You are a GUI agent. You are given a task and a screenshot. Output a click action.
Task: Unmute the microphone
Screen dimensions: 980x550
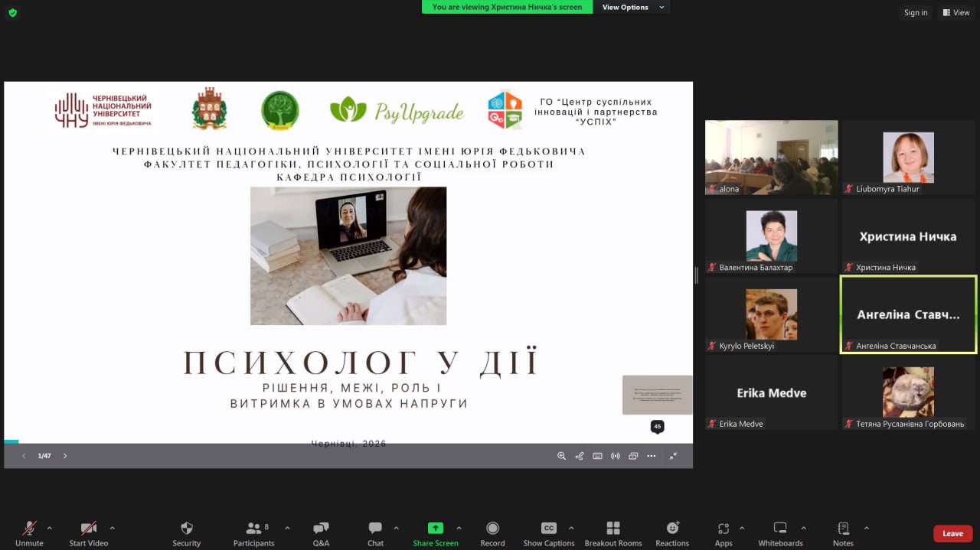click(x=29, y=533)
